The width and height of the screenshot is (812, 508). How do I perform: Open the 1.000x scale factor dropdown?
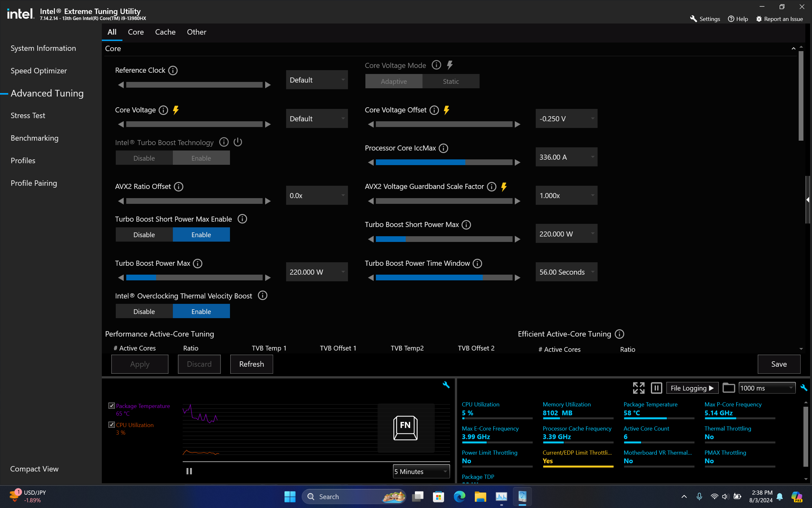[566, 195]
